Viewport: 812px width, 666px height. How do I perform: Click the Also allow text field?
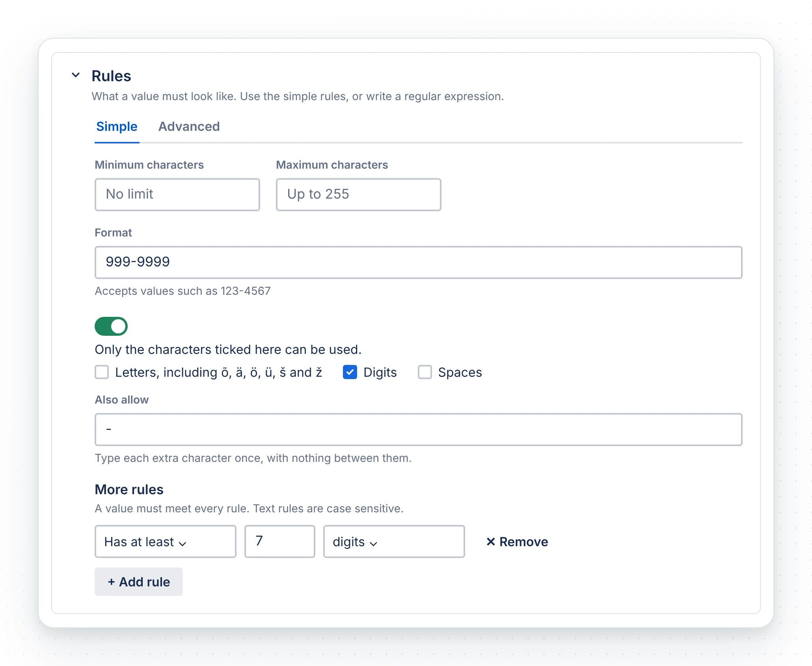point(418,429)
